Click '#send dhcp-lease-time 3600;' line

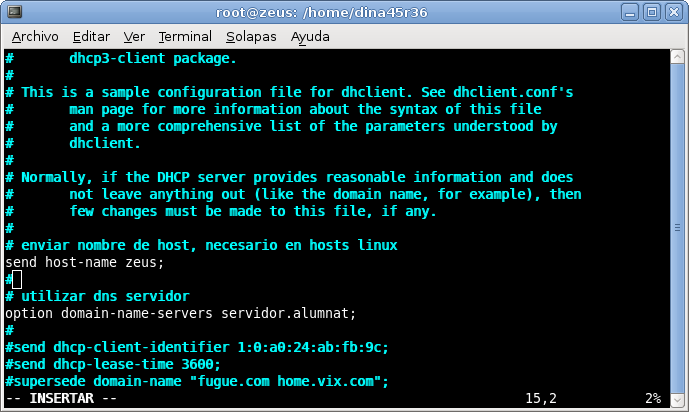pos(113,364)
